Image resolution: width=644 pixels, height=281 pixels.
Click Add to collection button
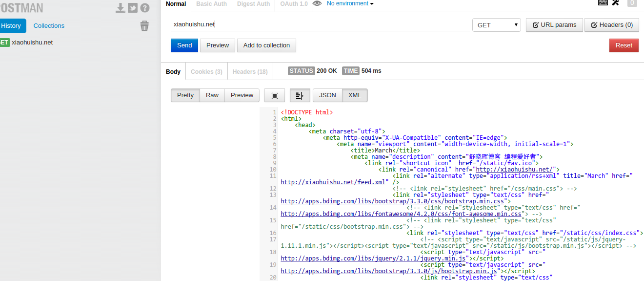(x=266, y=45)
